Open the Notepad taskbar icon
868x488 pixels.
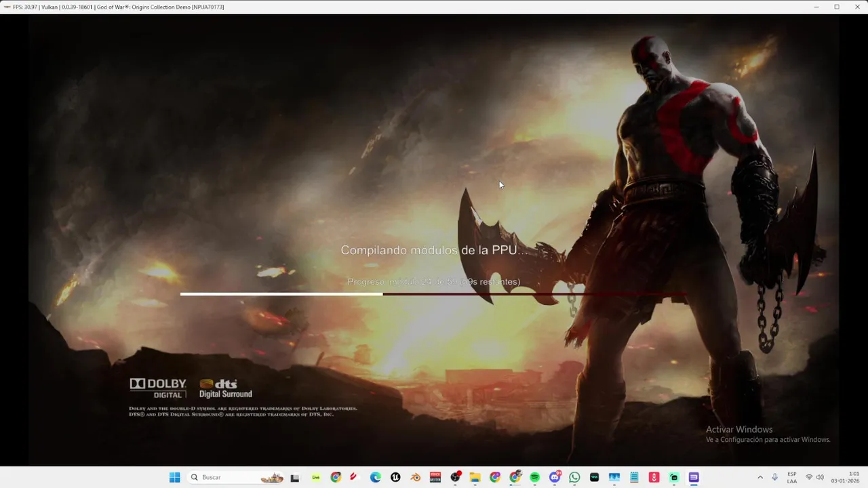(x=634, y=477)
